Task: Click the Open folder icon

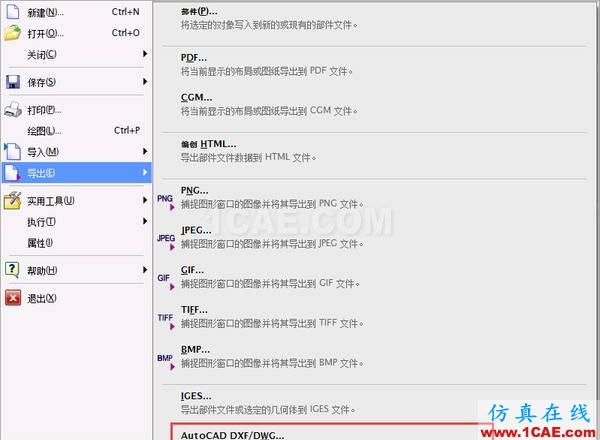Action: (13, 33)
